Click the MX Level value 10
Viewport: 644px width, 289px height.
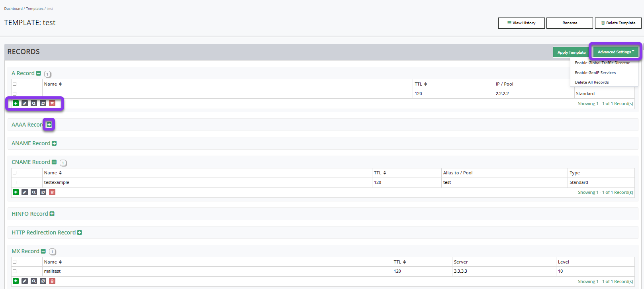tap(560, 271)
